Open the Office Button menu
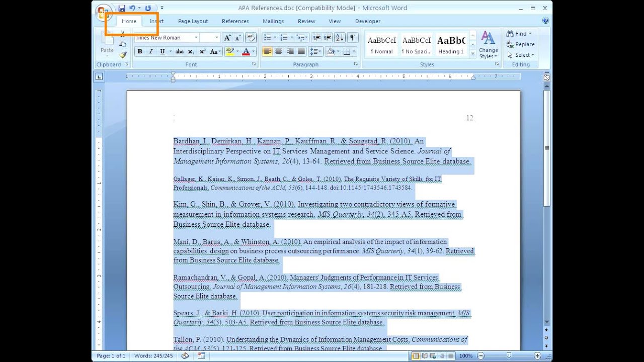This screenshot has width=644, height=362. 103,13
